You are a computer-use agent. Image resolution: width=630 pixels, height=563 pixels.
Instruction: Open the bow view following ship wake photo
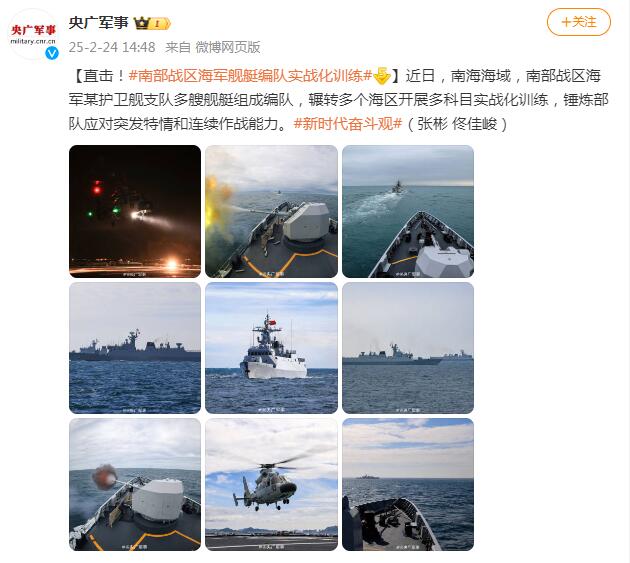pyautogui.click(x=408, y=211)
